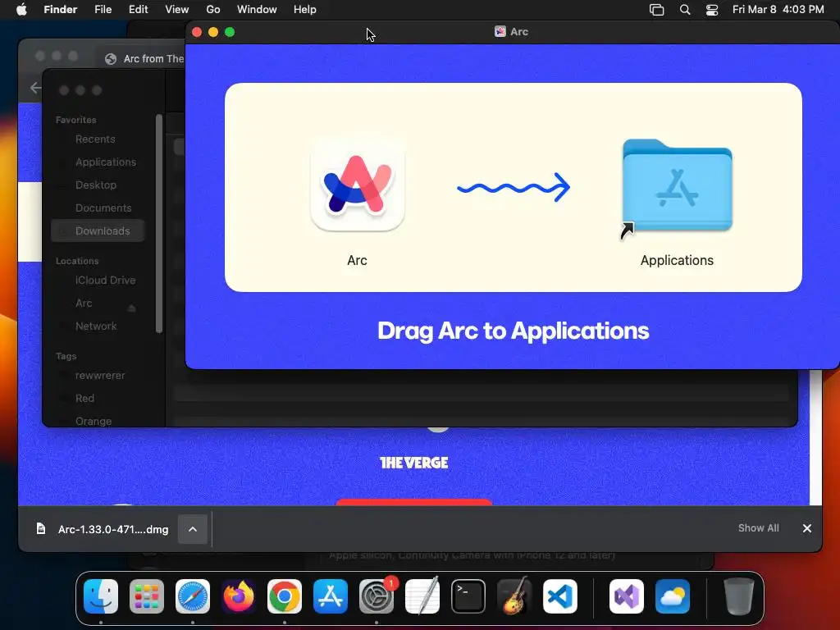Open App Store from the Dock

[331, 596]
